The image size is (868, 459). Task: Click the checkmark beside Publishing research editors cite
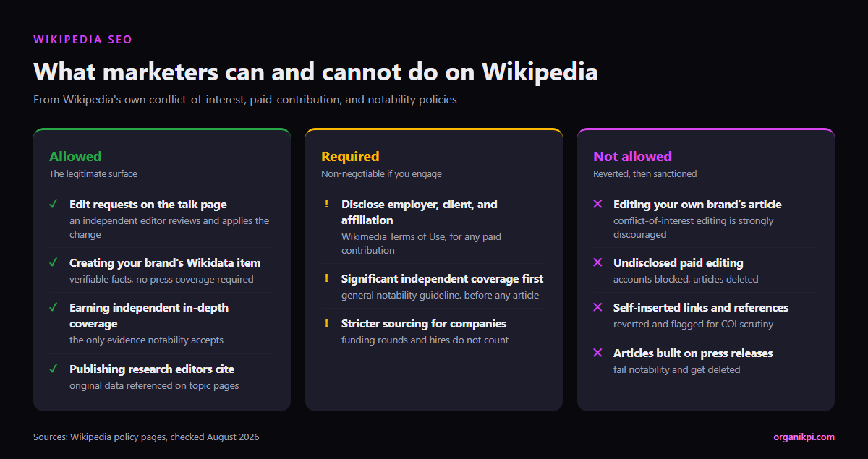click(54, 369)
